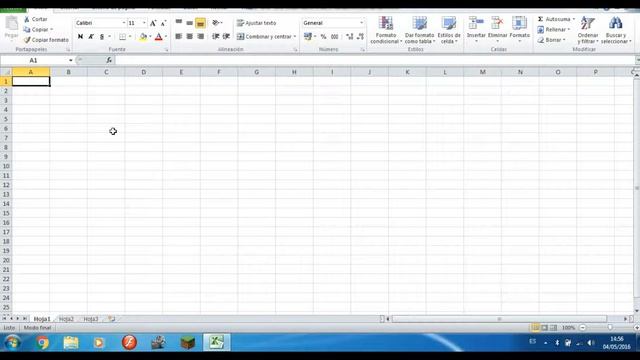This screenshot has height=360, width=640.
Task: Open the text orientation tool
Action: (217, 23)
